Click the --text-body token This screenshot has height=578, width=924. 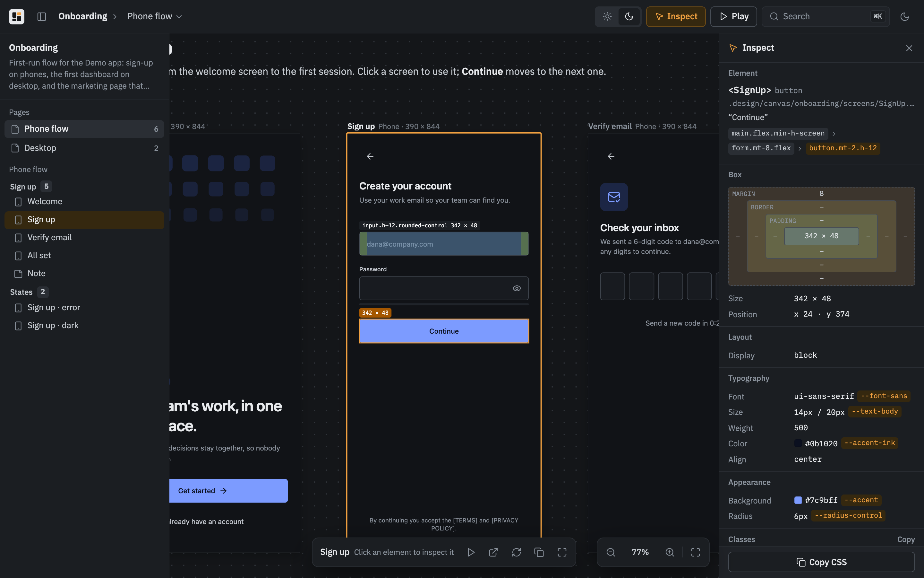click(875, 412)
